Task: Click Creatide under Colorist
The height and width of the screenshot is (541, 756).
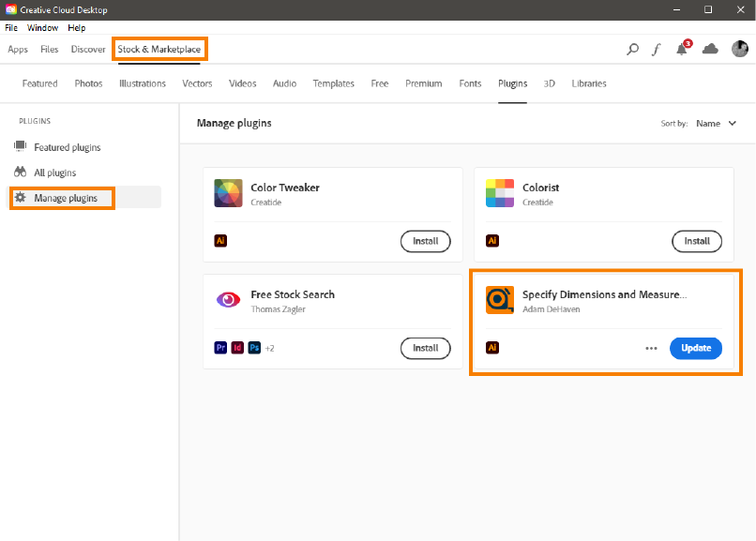Action: point(537,203)
